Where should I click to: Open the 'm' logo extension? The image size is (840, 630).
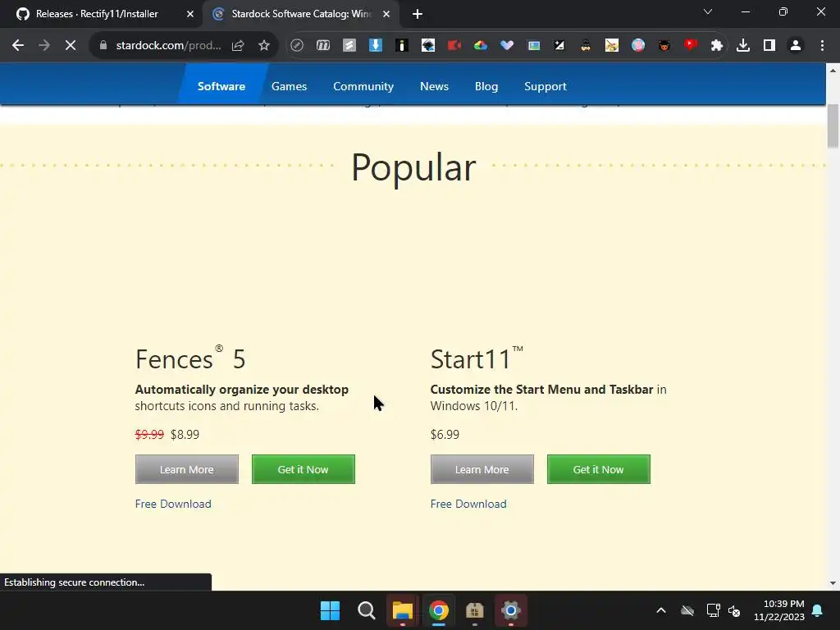[323, 46]
